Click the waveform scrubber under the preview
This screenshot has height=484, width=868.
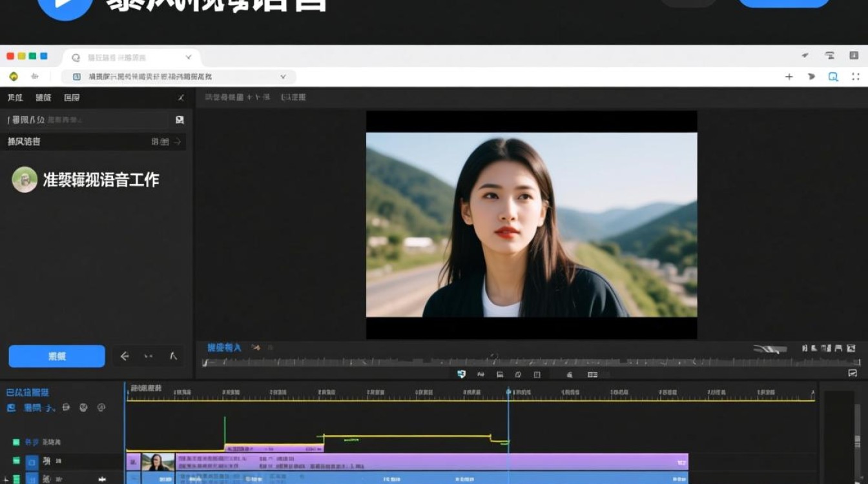[532, 362]
